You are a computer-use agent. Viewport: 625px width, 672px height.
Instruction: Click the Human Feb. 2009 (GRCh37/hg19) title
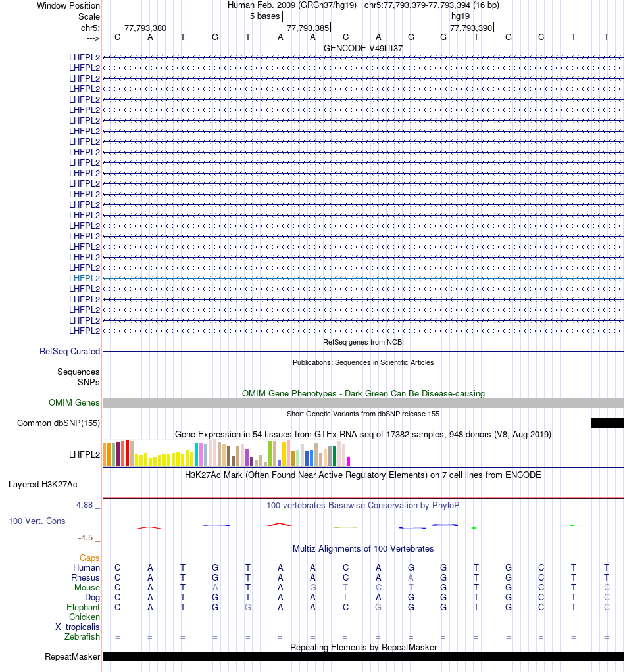292,5
